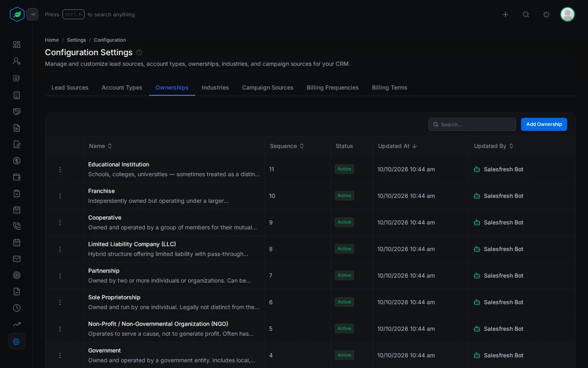Sort by Updated By column header
This screenshot has height=368, width=588.
[x=493, y=146]
